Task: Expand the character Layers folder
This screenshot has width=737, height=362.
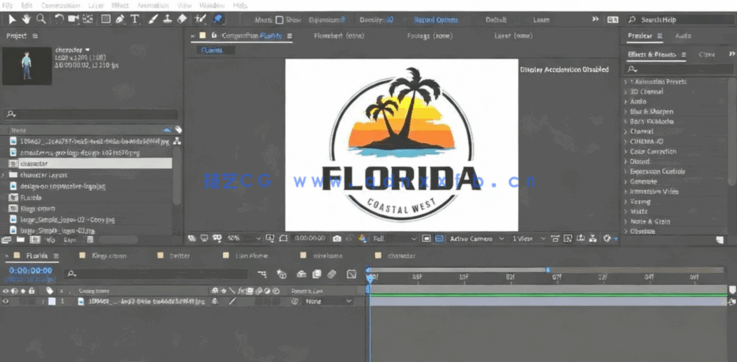Action: (x=4, y=174)
